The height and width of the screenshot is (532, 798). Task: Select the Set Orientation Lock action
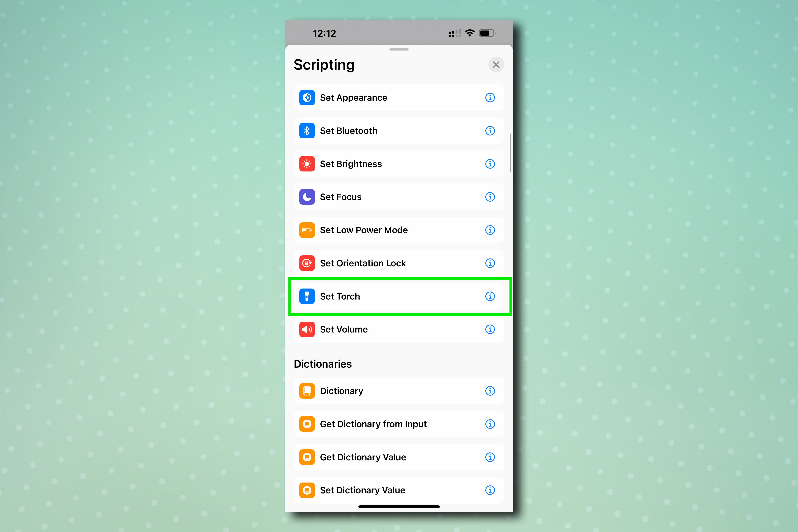[399, 262]
